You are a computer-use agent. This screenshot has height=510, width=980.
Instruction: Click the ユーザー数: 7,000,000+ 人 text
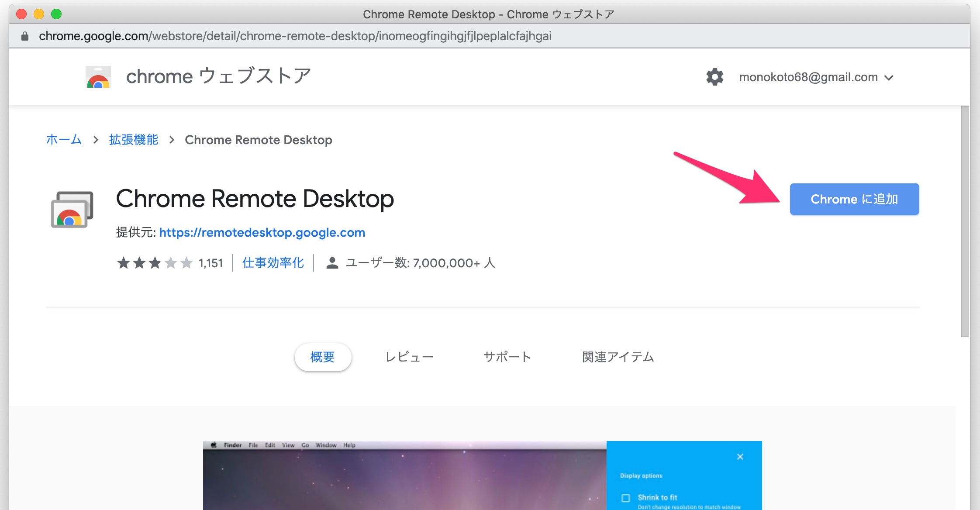[421, 263]
